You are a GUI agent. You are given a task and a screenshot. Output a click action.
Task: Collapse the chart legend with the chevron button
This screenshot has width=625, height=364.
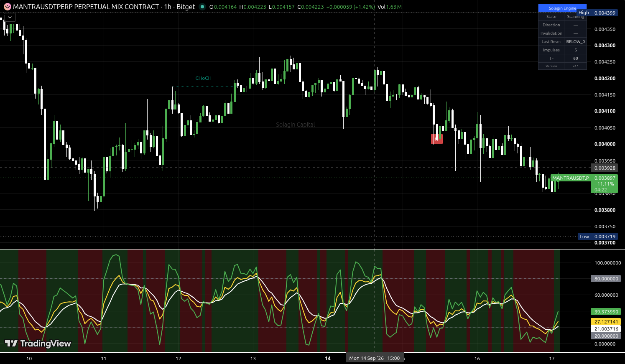coord(10,18)
